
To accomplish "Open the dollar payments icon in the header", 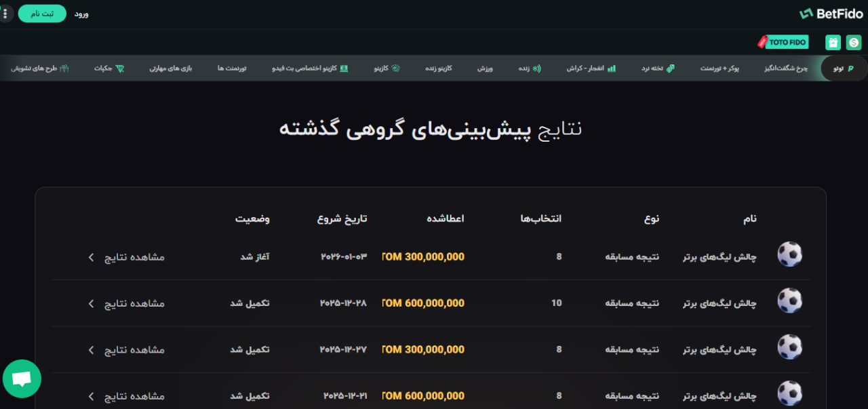I will point(854,42).
